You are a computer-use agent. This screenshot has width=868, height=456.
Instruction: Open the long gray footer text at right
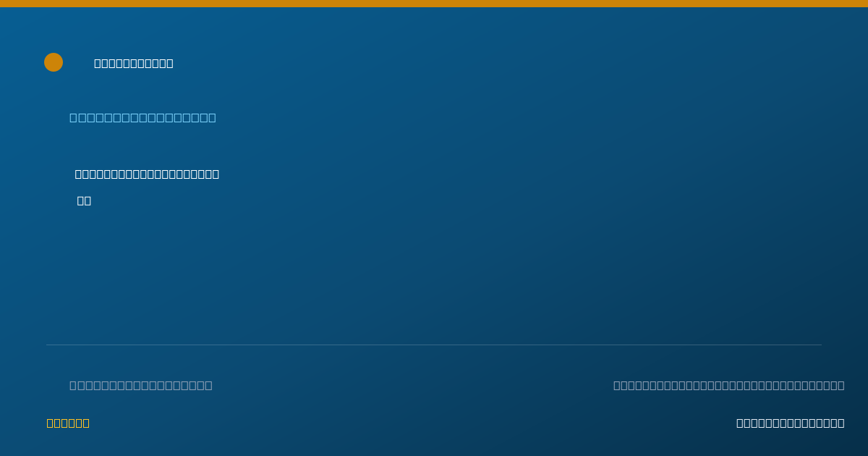click(729, 385)
